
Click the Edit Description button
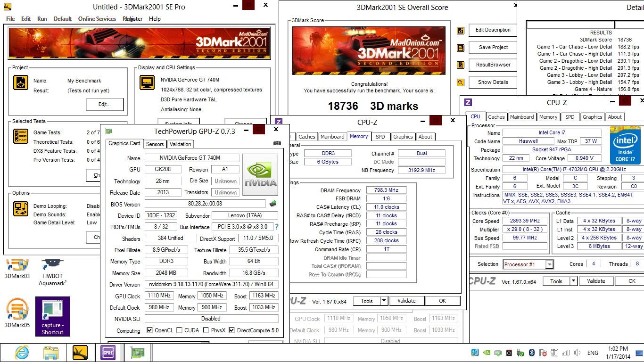493,30
